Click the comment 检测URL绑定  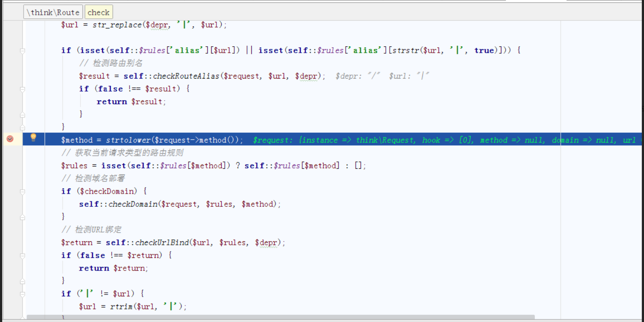(x=91, y=230)
